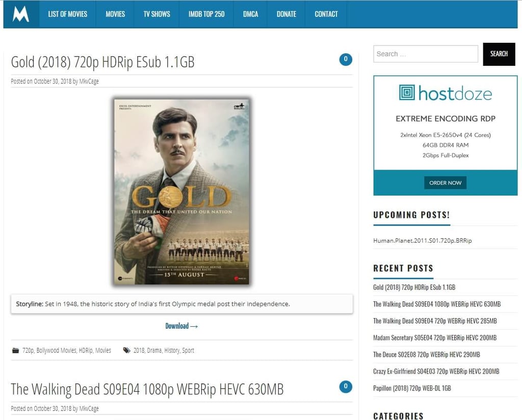
Task: Open the History tag link
Action: 172,351
